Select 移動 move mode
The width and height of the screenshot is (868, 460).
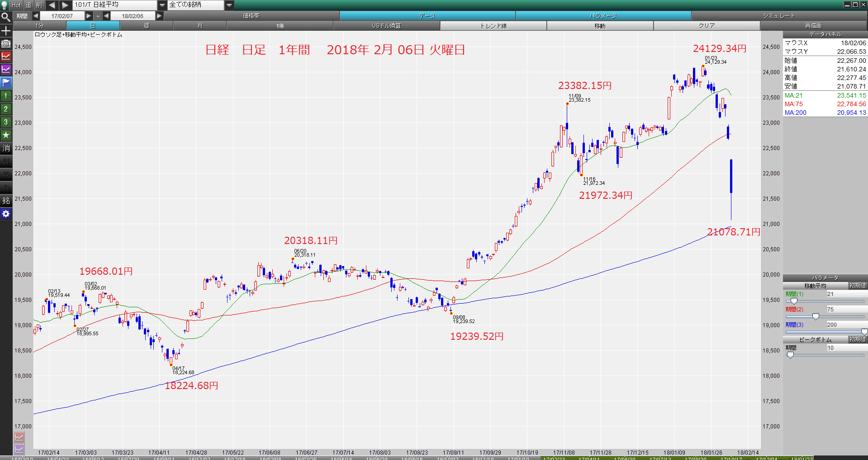click(600, 26)
